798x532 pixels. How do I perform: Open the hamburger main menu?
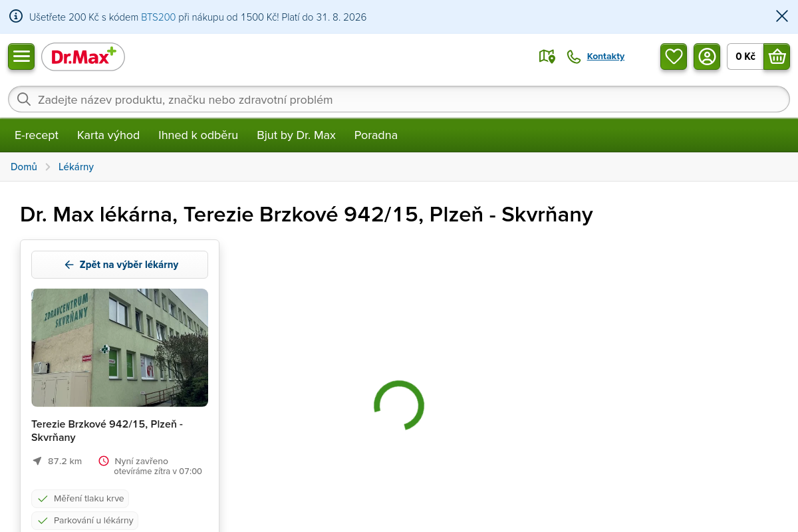pyautogui.click(x=21, y=57)
